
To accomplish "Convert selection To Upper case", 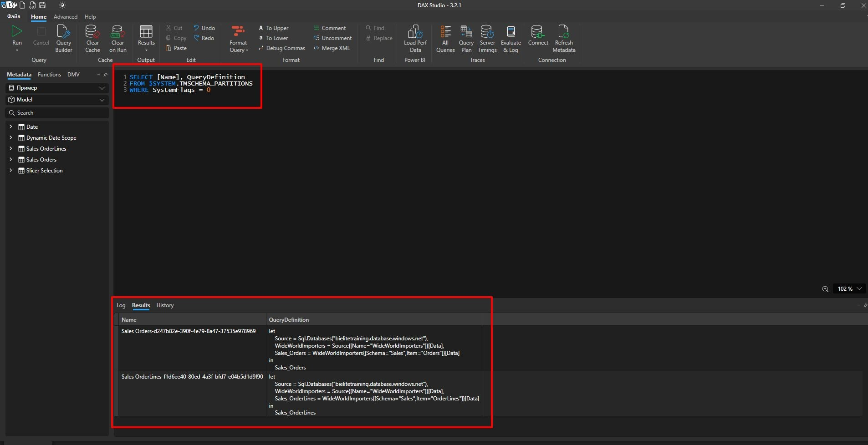I will click(x=273, y=28).
